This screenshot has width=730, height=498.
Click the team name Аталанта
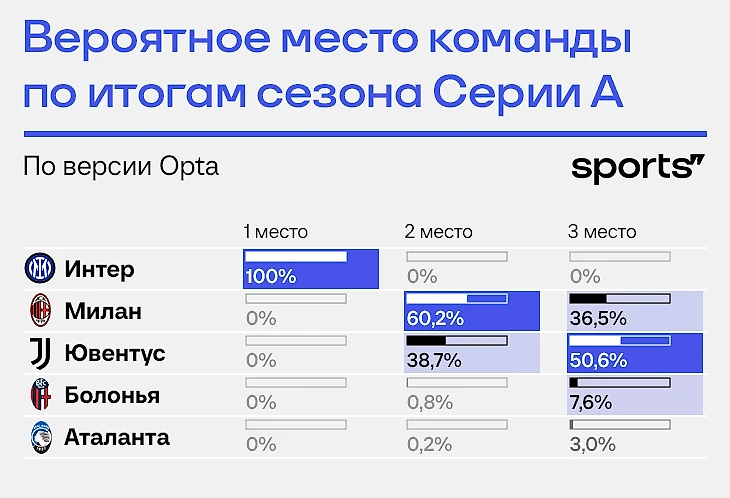point(117,437)
